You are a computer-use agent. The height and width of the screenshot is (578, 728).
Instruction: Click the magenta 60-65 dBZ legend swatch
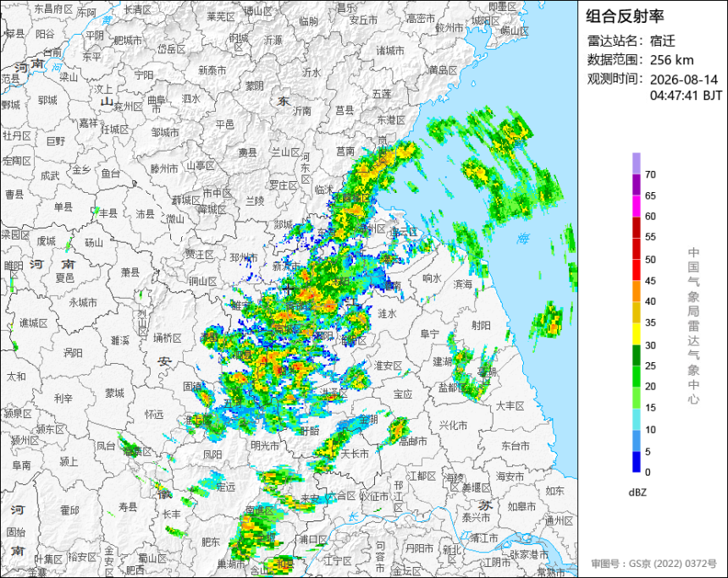636,206
